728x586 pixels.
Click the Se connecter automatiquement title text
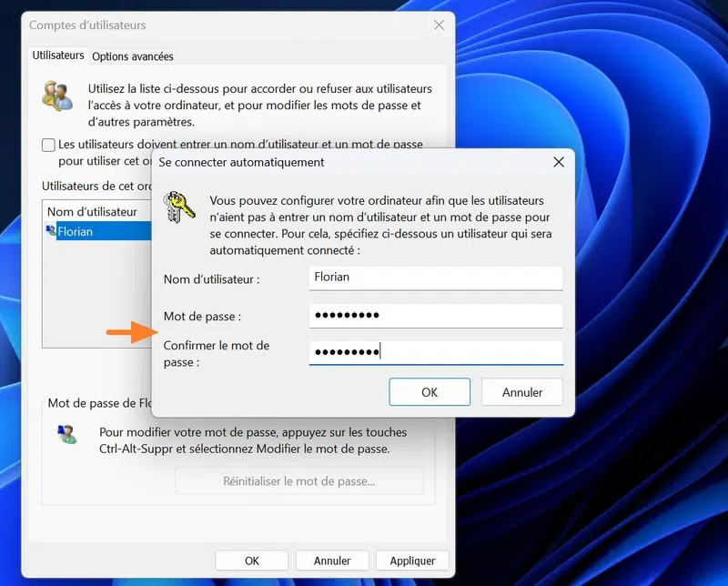(241, 162)
